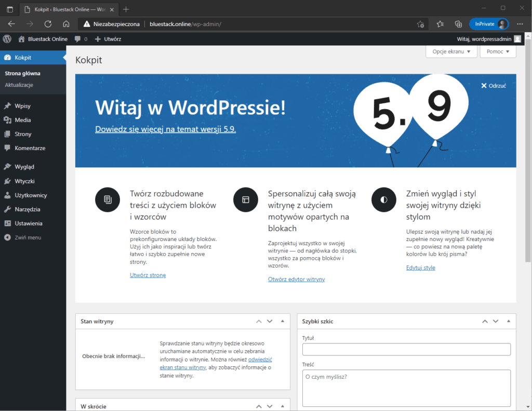Open the Wygląd menu
Screen dimensions: 532x411
[x=33, y=167]
